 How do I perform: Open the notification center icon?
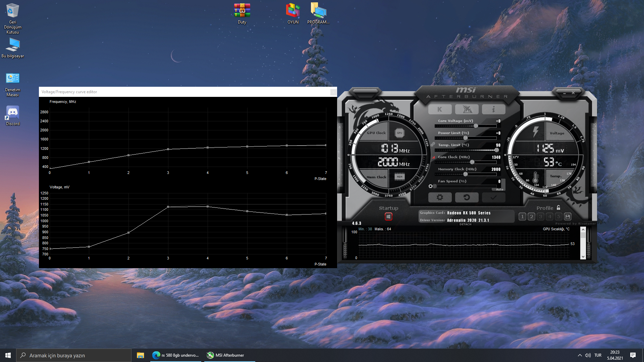click(633, 355)
